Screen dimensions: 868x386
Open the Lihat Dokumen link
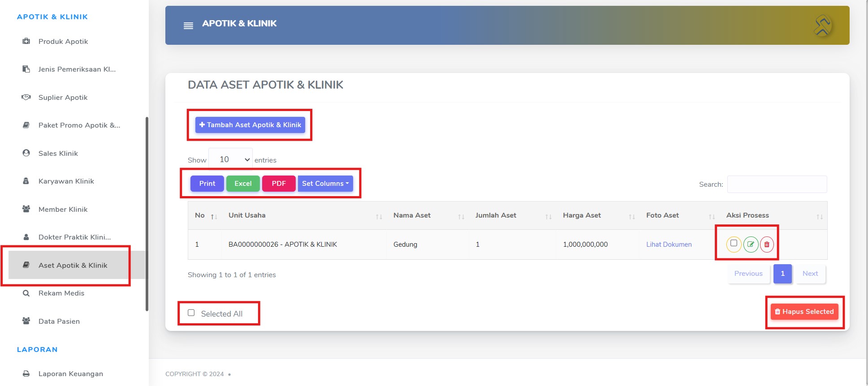pyautogui.click(x=669, y=244)
